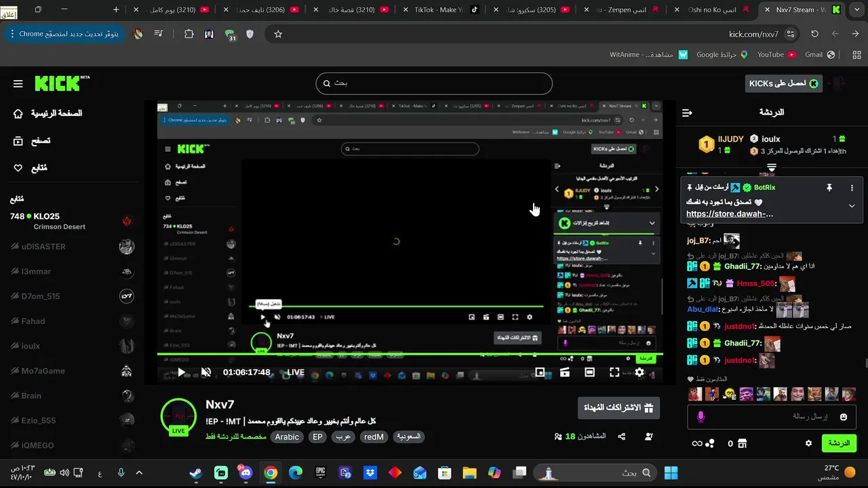Open player settings gear
Viewport: 868px width, 488px height.
pyautogui.click(x=639, y=372)
